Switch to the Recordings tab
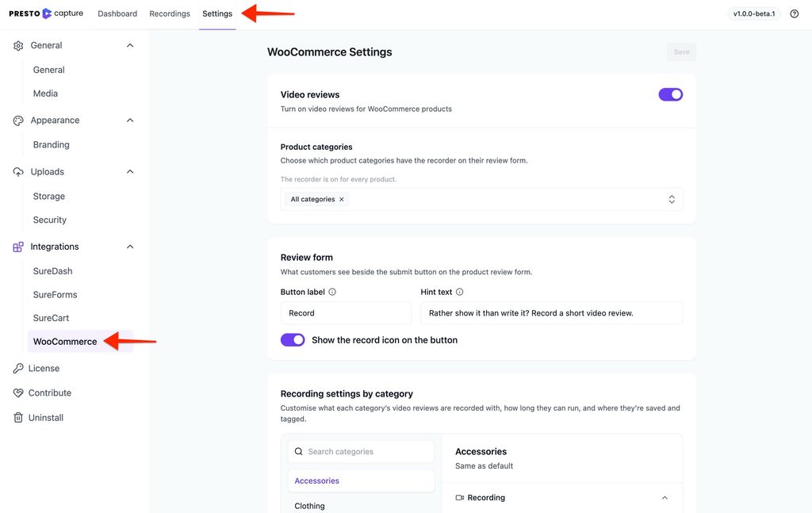The image size is (812, 513). coord(170,14)
